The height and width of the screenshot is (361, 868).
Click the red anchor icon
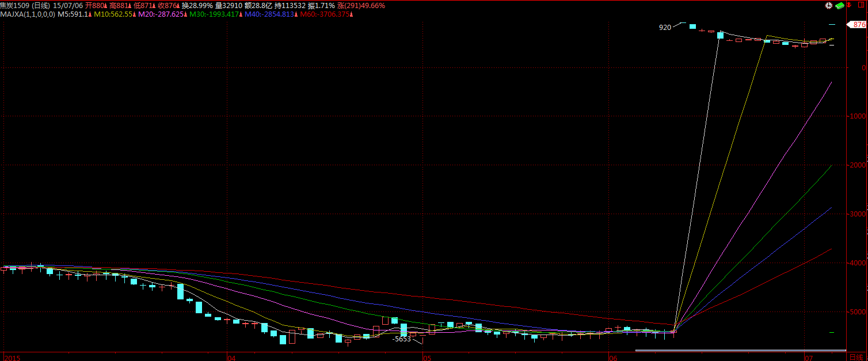click(849, 5)
